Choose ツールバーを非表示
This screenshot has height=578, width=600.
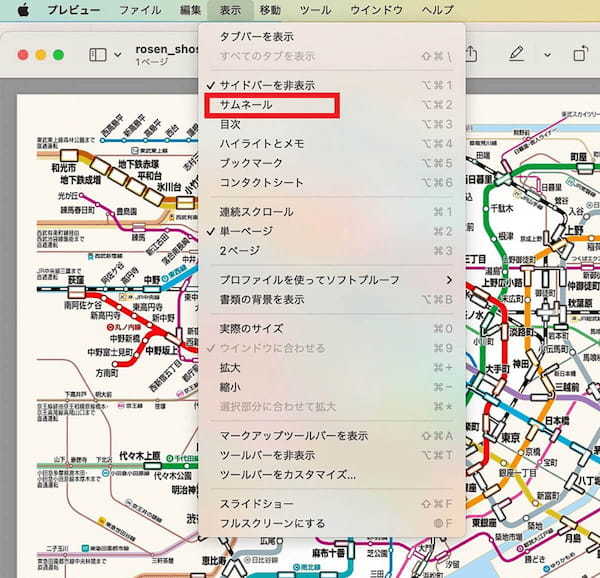pos(332,455)
